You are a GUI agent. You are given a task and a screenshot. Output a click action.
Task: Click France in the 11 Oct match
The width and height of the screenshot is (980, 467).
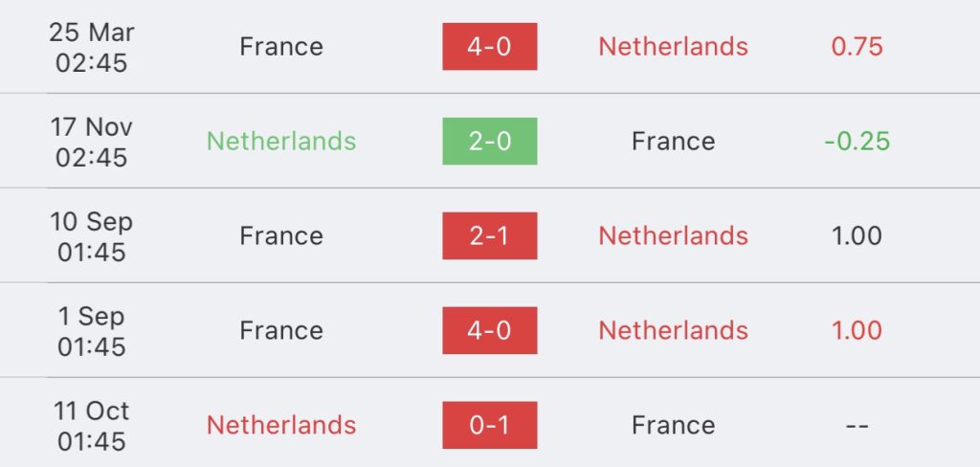(673, 425)
